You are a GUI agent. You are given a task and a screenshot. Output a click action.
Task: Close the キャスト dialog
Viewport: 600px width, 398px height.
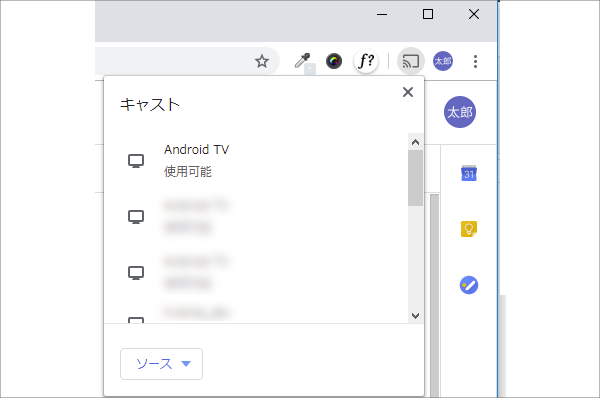tap(408, 92)
